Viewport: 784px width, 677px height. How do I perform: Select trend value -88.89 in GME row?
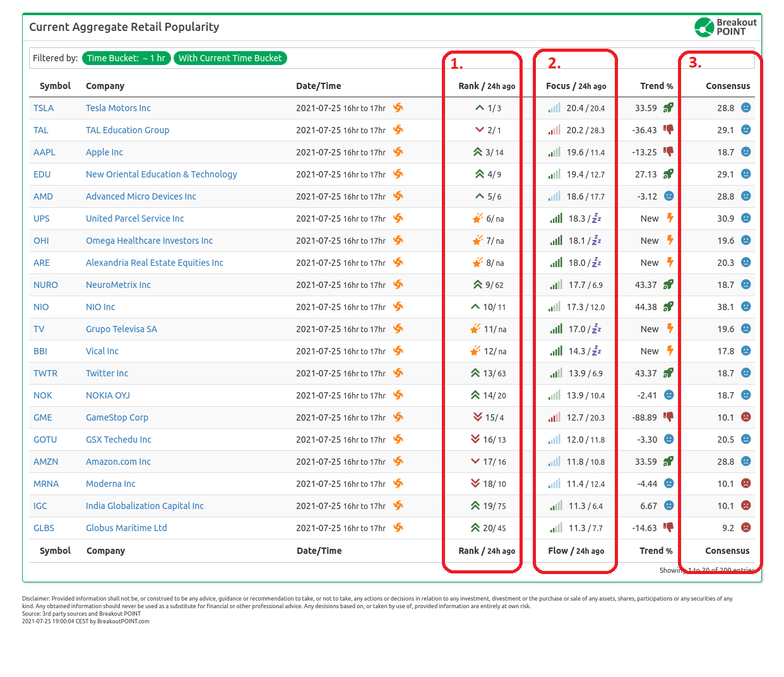(x=644, y=417)
